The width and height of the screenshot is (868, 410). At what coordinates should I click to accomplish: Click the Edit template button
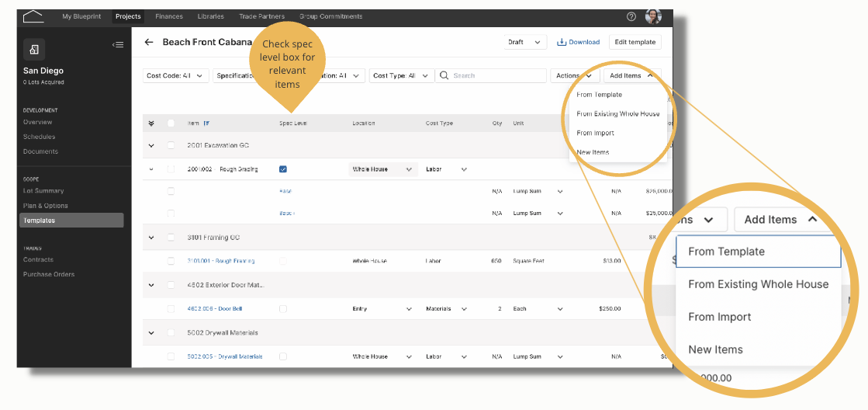pyautogui.click(x=635, y=42)
